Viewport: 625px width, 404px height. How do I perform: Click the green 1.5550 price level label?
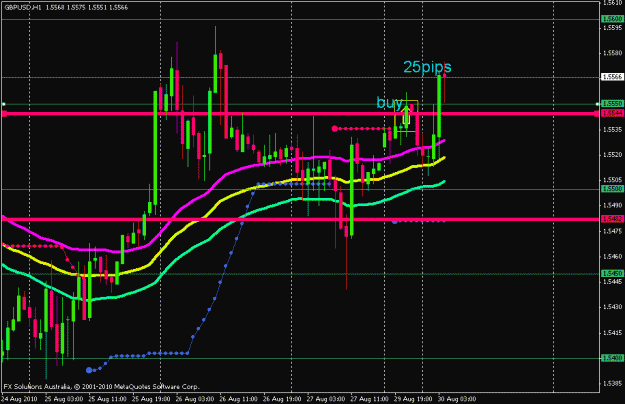(612, 104)
